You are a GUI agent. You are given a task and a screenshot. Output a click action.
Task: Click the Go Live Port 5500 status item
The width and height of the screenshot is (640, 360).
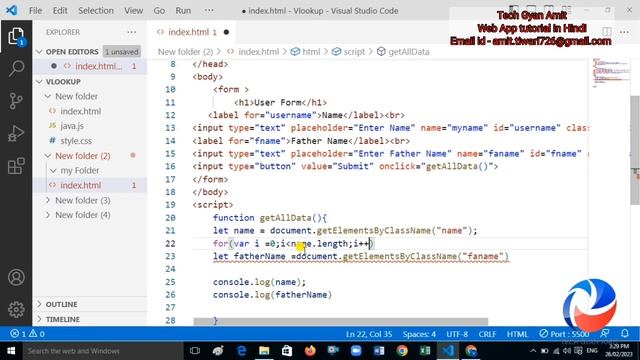click(x=564, y=334)
